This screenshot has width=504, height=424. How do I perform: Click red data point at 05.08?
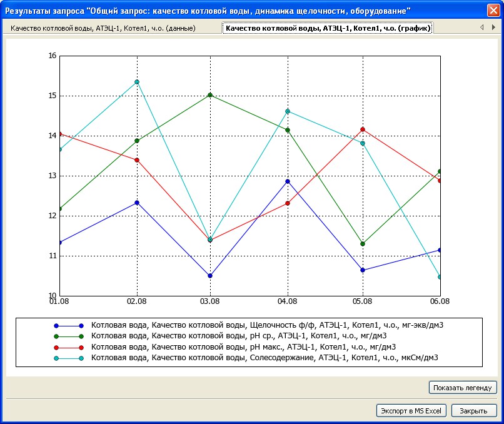[x=363, y=129]
